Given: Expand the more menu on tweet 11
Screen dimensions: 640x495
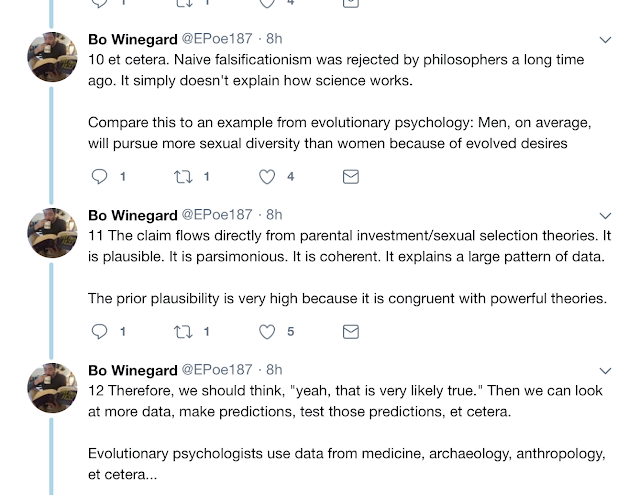Looking at the screenshot, I should (x=605, y=215).
